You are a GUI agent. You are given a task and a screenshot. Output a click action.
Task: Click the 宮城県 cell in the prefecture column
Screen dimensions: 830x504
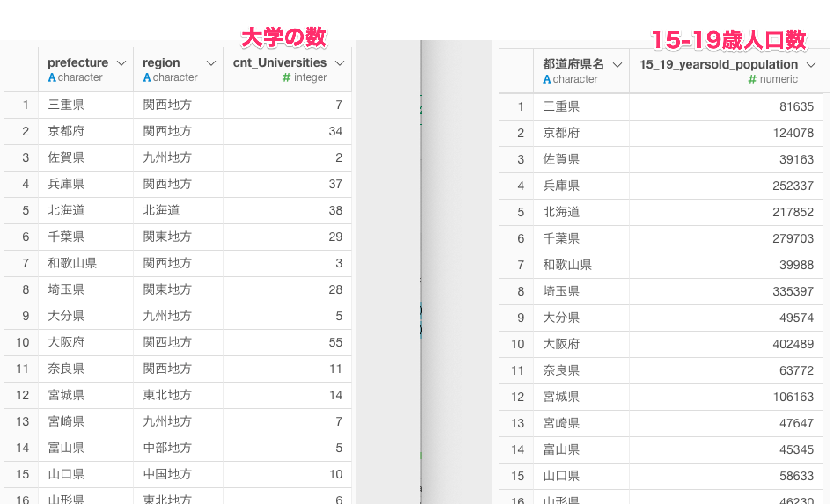[86, 395]
